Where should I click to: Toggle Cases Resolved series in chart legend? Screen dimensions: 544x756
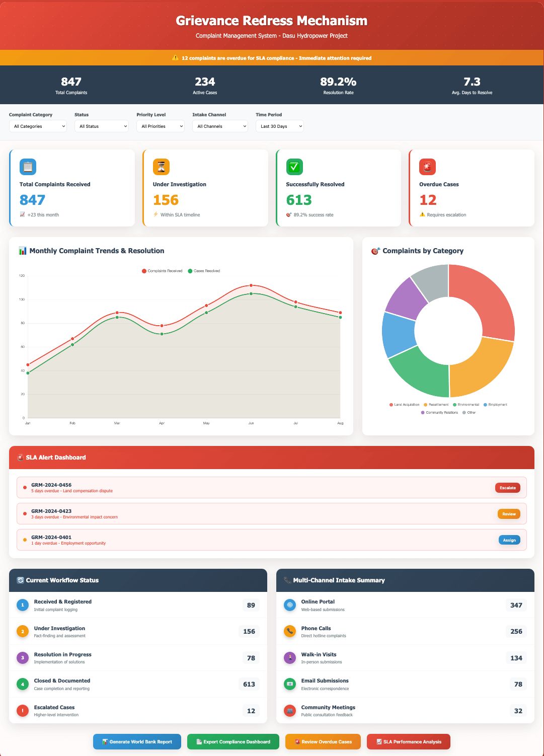pyautogui.click(x=204, y=271)
